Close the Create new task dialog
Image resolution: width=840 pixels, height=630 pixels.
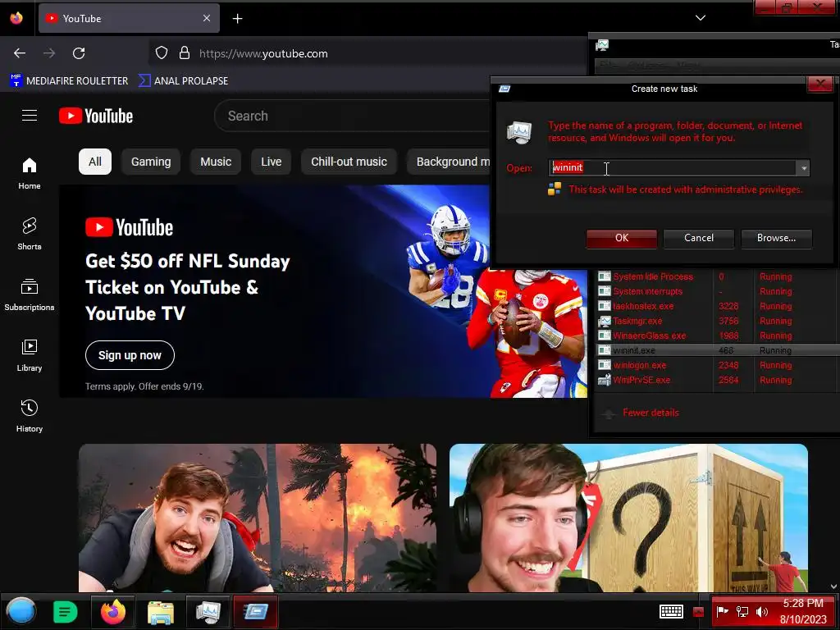click(x=819, y=84)
